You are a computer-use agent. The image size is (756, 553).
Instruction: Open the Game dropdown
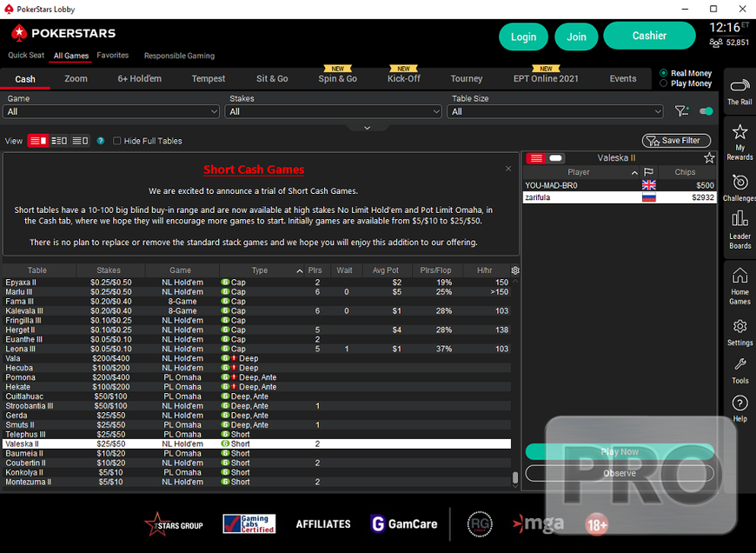(x=111, y=111)
